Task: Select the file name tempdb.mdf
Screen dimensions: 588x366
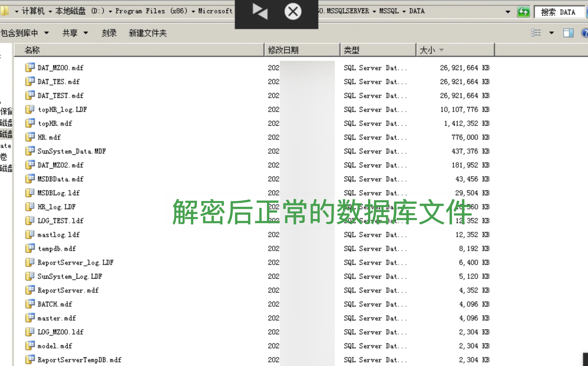Action: point(57,248)
